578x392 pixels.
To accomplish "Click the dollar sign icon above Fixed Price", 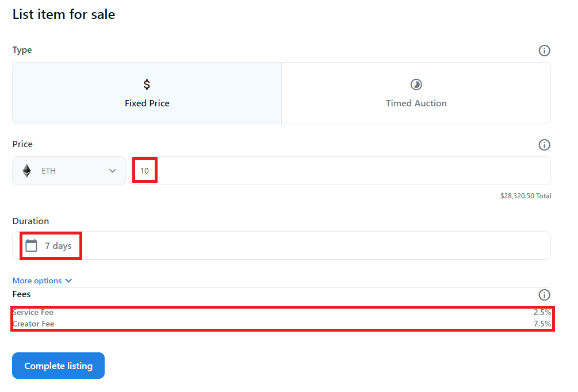I will [147, 84].
